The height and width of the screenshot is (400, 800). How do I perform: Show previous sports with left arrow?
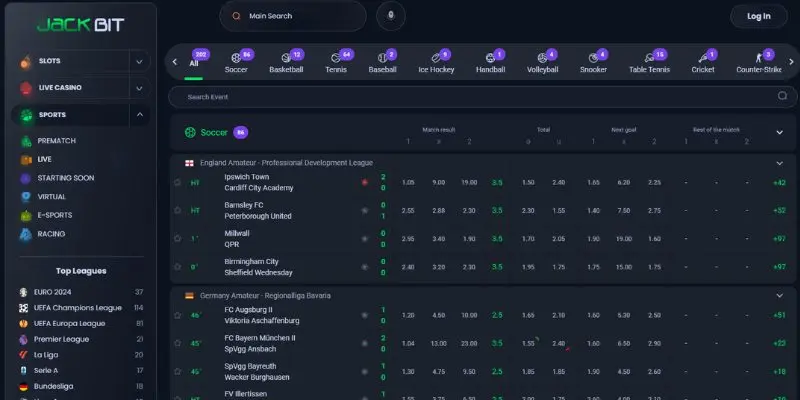pos(174,62)
